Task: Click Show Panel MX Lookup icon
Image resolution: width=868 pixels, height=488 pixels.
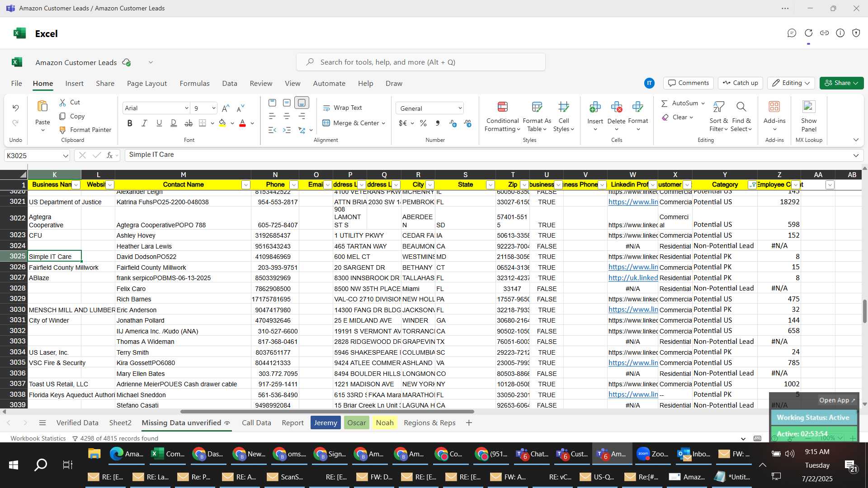Action: pyautogui.click(x=809, y=107)
